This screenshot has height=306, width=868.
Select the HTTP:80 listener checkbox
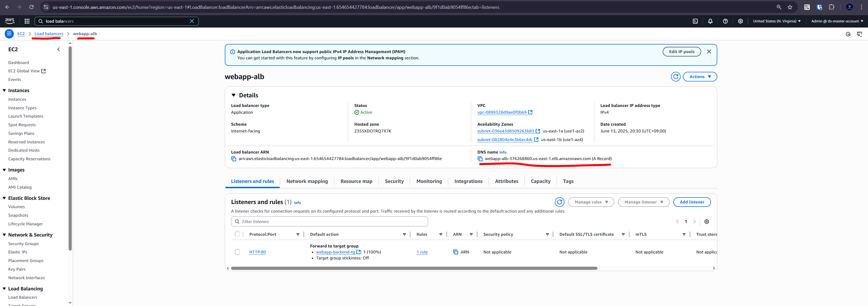coord(237,252)
